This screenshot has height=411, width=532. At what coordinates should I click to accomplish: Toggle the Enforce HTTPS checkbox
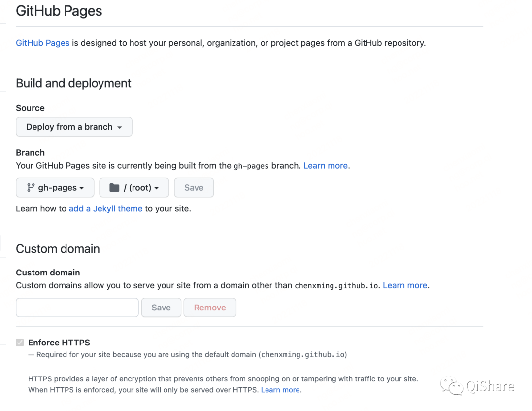(20, 342)
